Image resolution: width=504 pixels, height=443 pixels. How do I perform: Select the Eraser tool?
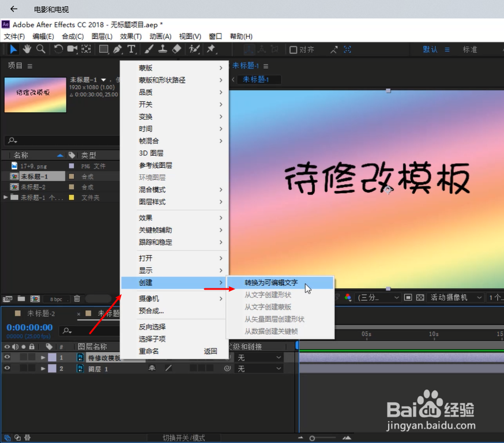tap(177, 49)
